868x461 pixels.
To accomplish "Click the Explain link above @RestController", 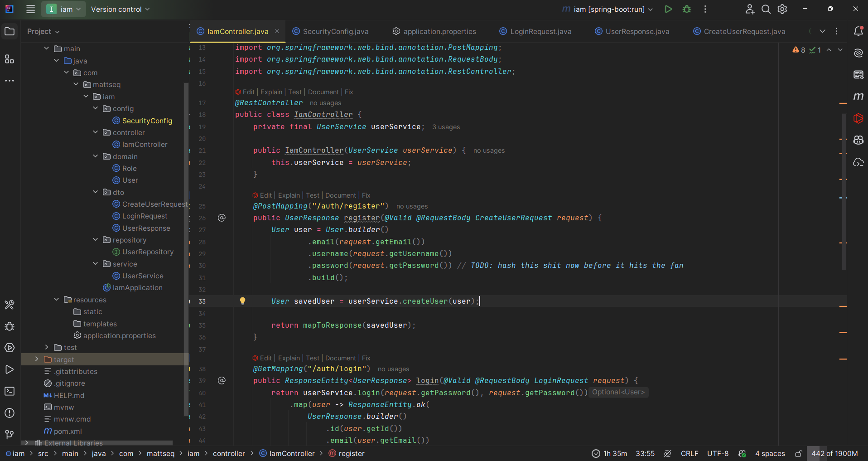I will (x=271, y=92).
